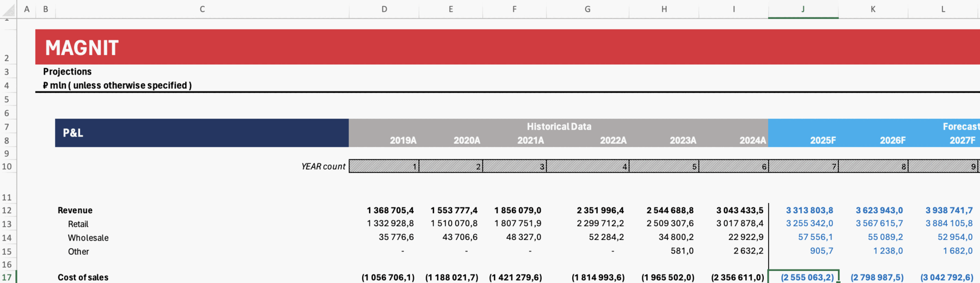Click the Cost of sales label
980x283 pixels.
click(83, 277)
